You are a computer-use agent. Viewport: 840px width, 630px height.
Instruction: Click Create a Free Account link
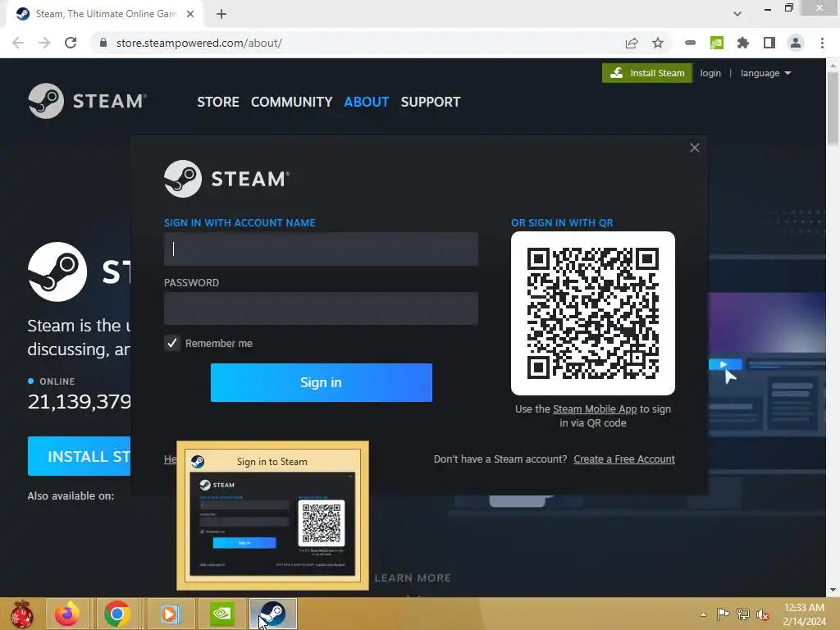click(624, 459)
